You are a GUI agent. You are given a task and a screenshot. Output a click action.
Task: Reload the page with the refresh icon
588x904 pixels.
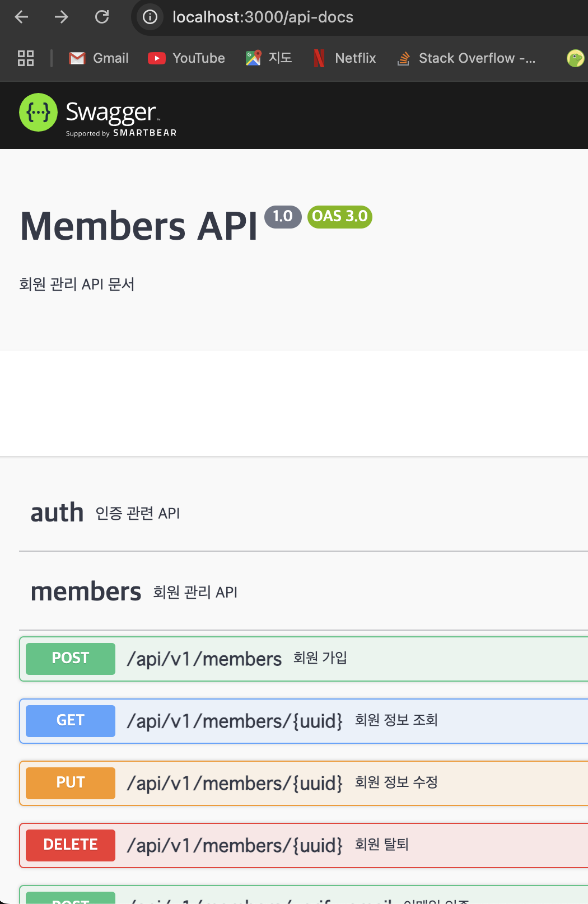click(x=102, y=17)
